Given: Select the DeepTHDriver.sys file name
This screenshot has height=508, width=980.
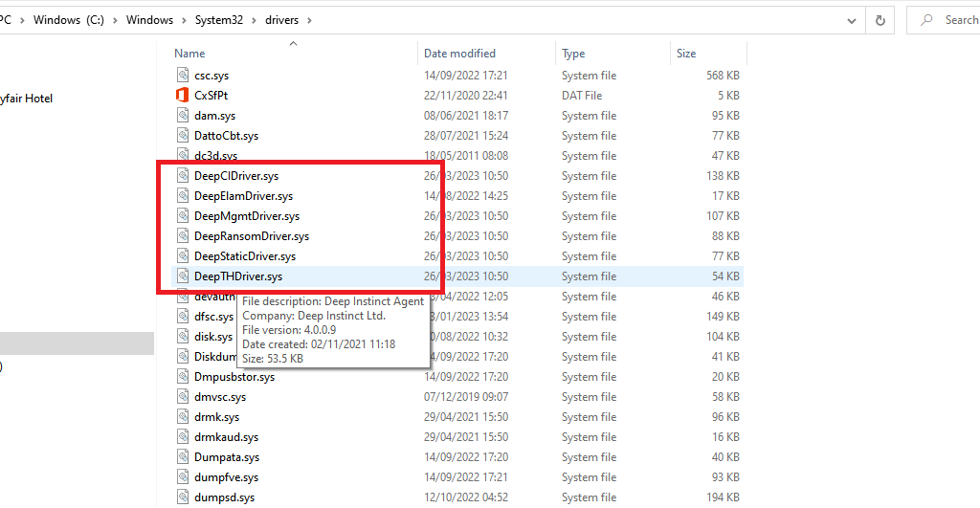Looking at the screenshot, I should click(237, 276).
